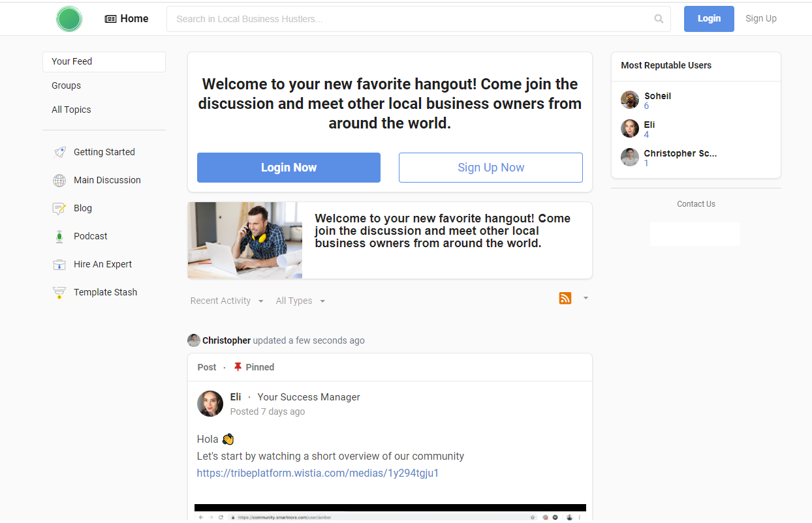Screen dimensions: 812x523
Task: Open All Topics in the sidebar
Action: coord(71,110)
